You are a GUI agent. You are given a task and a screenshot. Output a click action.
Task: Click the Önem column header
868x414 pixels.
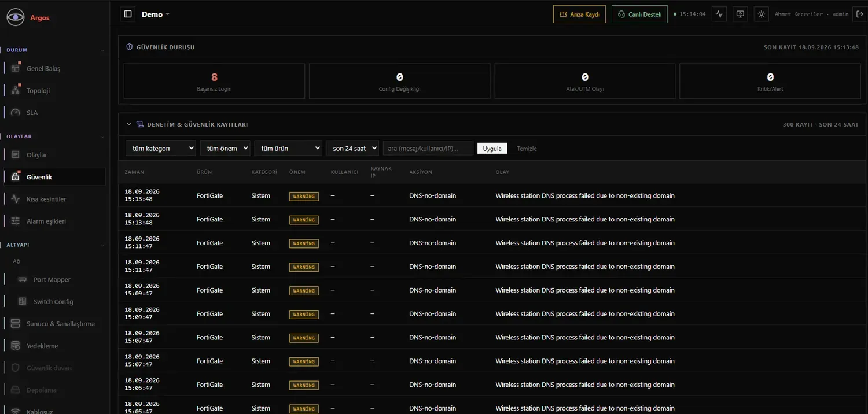(x=297, y=172)
